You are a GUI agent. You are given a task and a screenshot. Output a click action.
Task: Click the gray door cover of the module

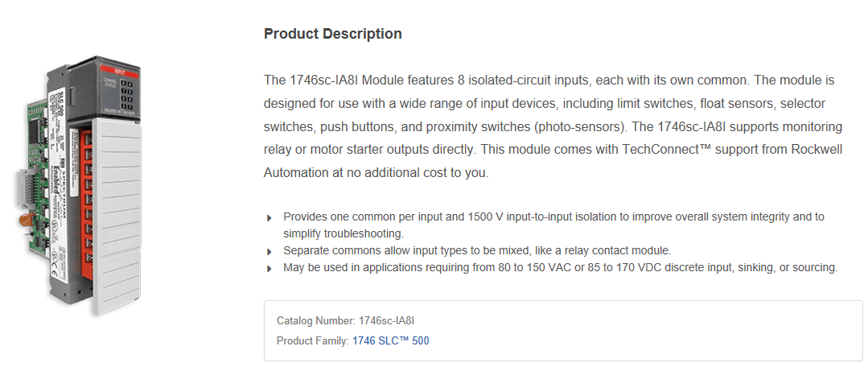[x=117, y=216]
